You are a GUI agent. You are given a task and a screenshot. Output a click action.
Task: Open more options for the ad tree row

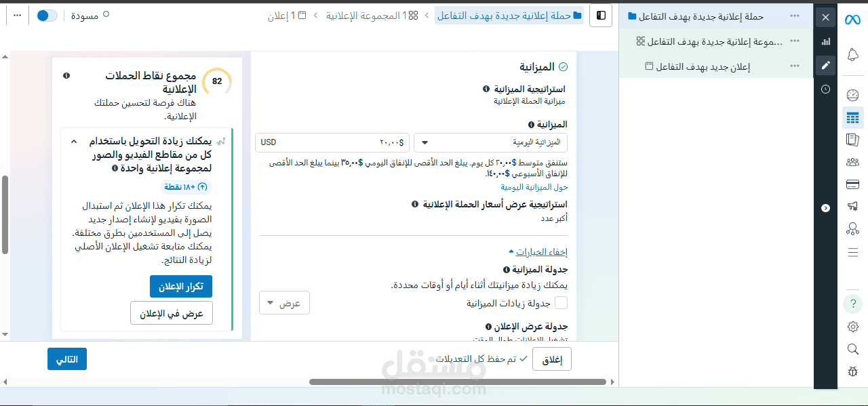795,66
